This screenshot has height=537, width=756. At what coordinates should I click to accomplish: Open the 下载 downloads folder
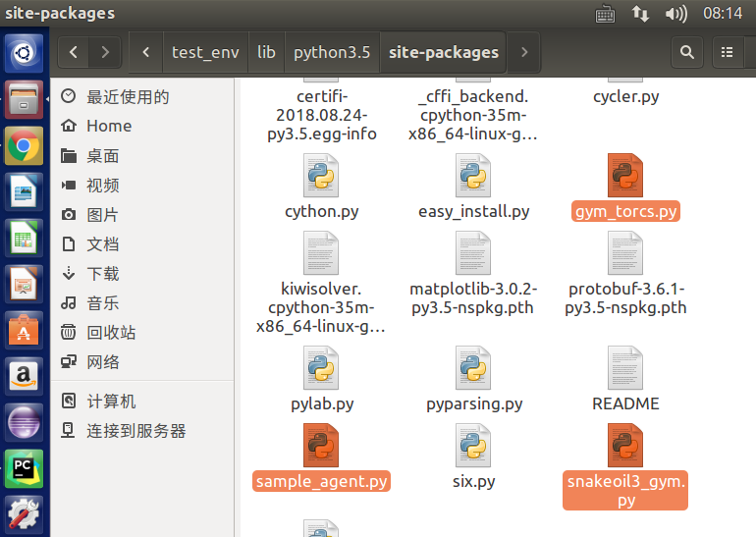(x=142, y=274)
